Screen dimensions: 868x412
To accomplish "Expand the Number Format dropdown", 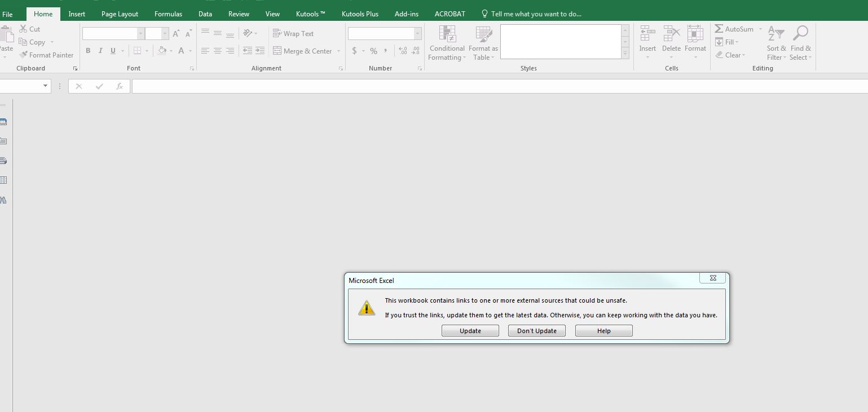I will coord(418,34).
